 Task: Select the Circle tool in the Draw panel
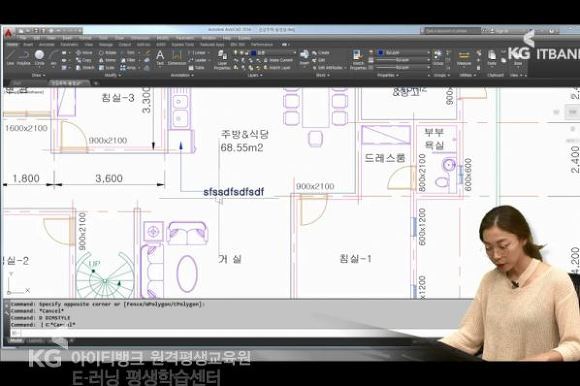(39, 57)
